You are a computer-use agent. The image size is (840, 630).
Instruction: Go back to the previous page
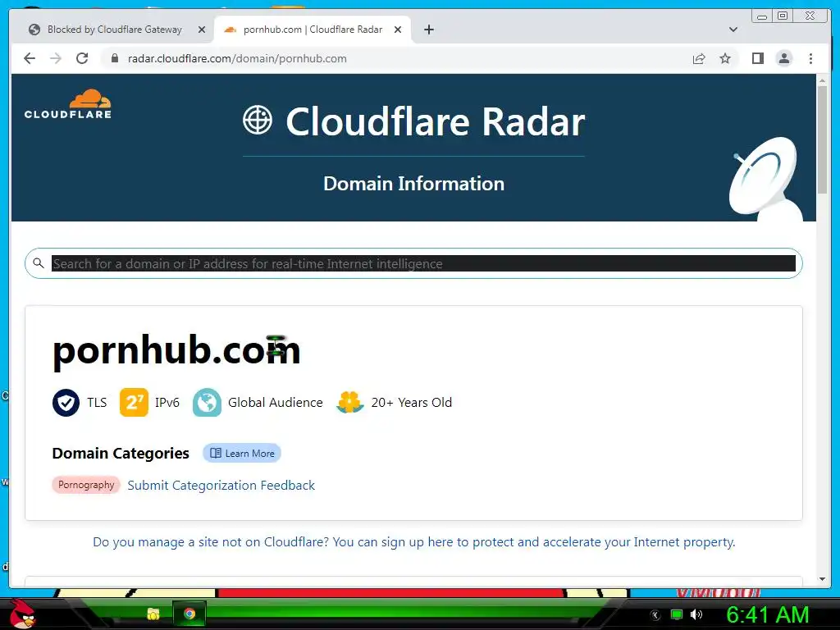pos(30,58)
